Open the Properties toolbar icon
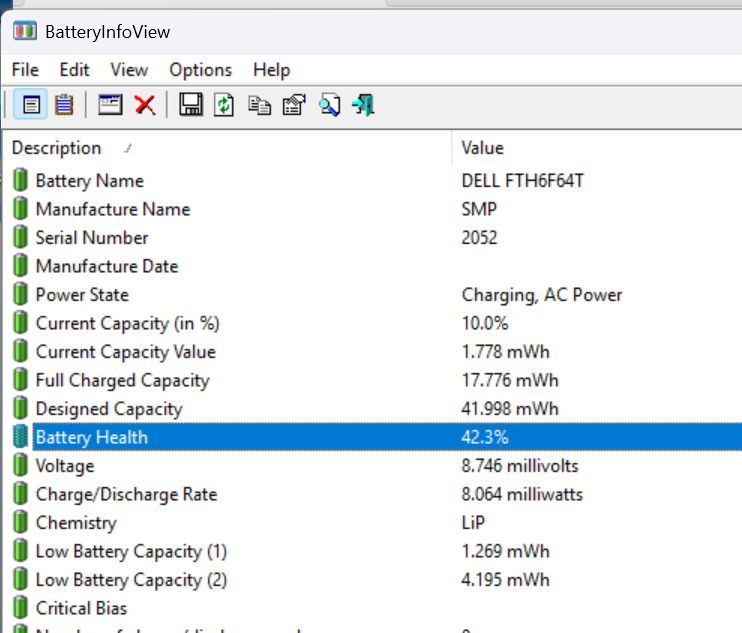 tap(293, 105)
